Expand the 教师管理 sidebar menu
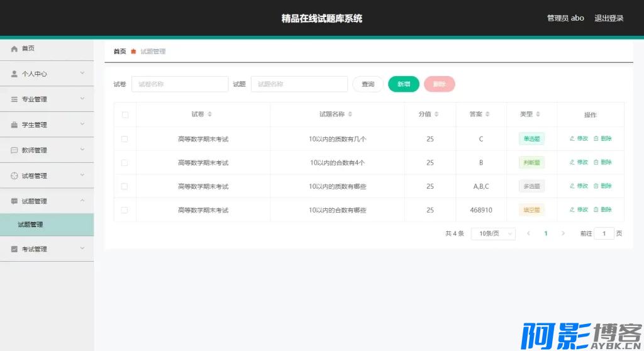The height and width of the screenshot is (351, 644). [x=47, y=150]
